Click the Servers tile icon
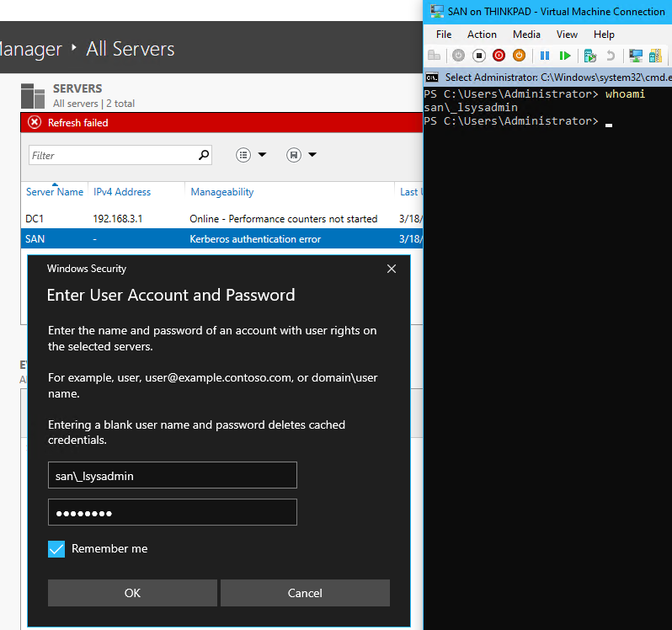 33,96
